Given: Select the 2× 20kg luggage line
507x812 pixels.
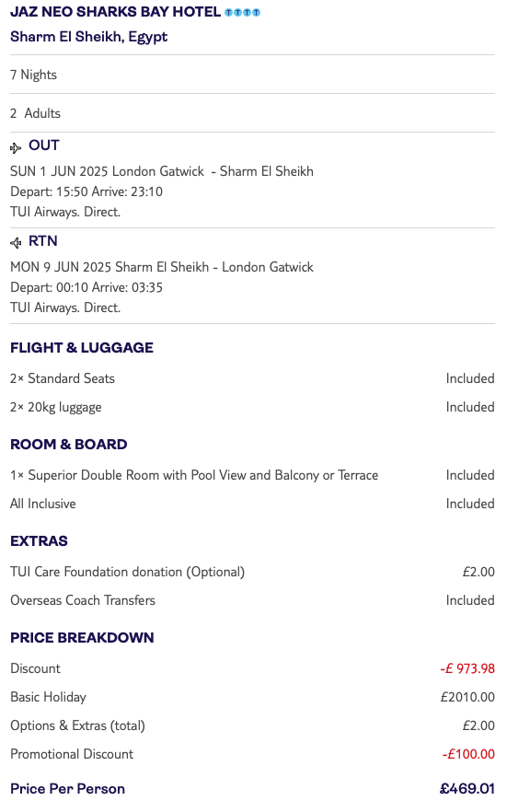Looking at the screenshot, I should pyautogui.click(x=252, y=407).
